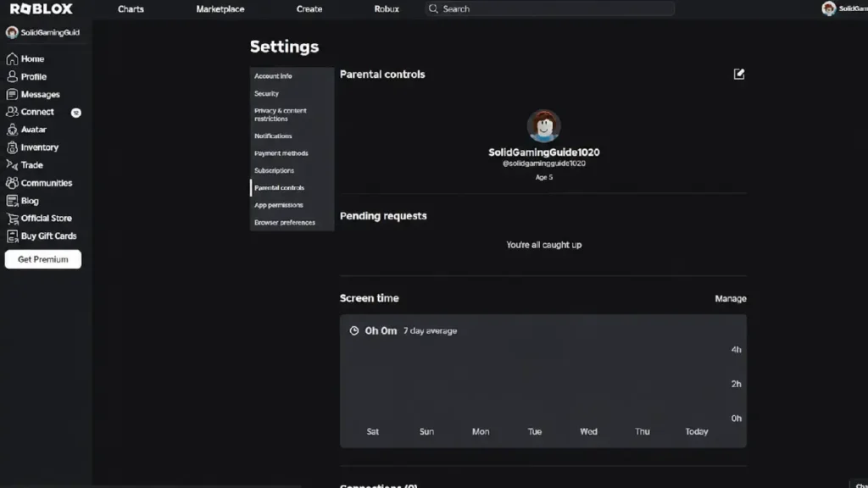The width and height of the screenshot is (868, 488).
Task: Click the '2h' axis label
Action: [736, 384]
